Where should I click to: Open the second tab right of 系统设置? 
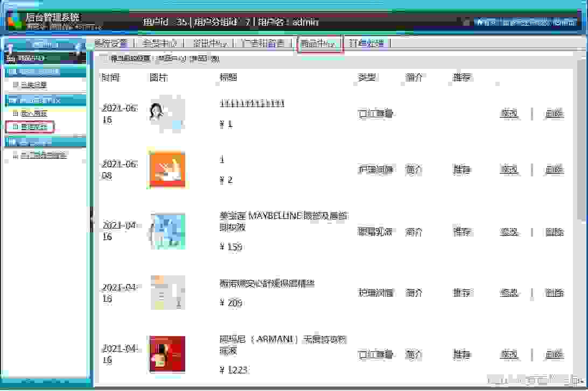tap(211, 44)
